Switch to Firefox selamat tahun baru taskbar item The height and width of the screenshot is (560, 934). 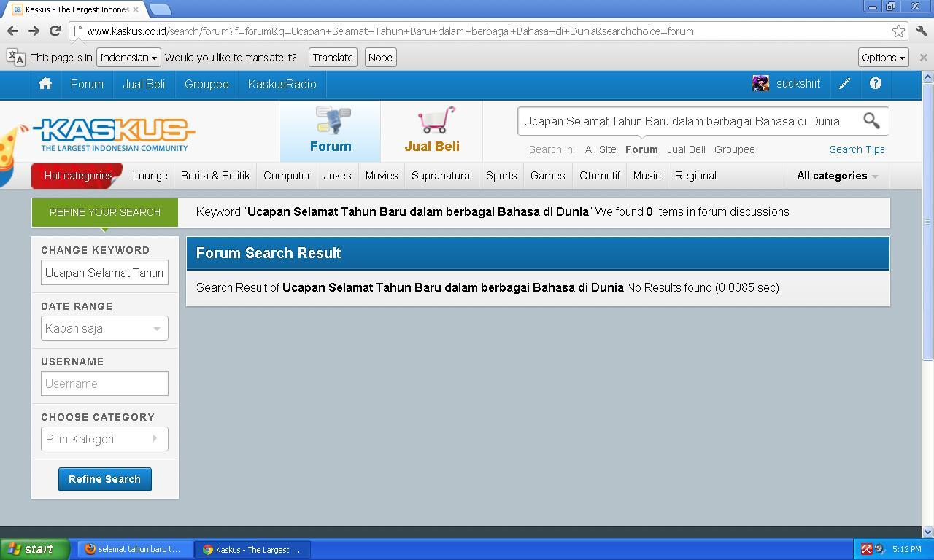[136, 549]
